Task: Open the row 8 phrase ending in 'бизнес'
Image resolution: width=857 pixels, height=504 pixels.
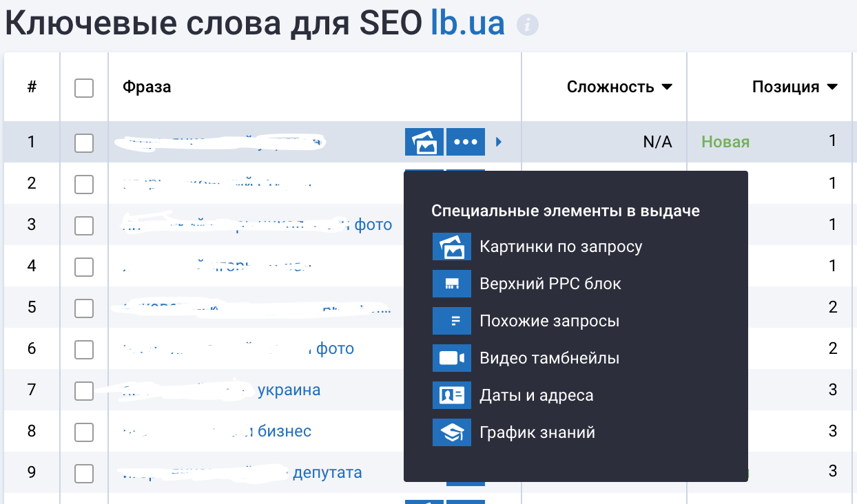Action: coord(216,431)
